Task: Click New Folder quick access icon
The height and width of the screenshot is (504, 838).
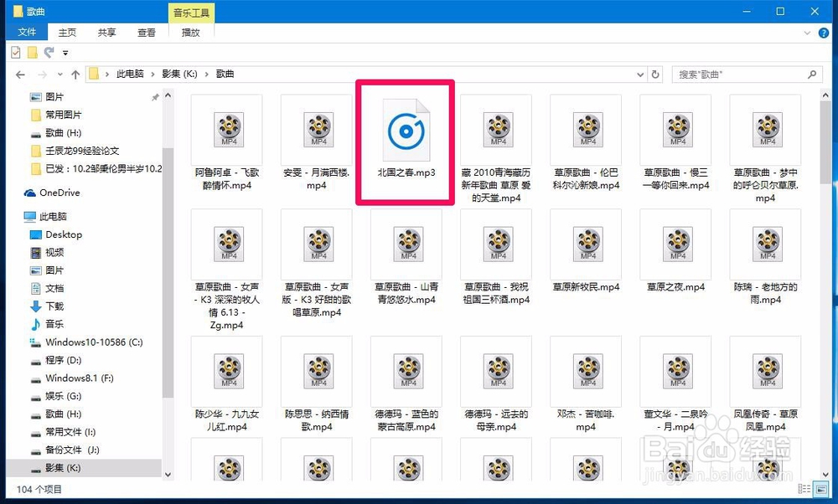Action: (x=32, y=52)
